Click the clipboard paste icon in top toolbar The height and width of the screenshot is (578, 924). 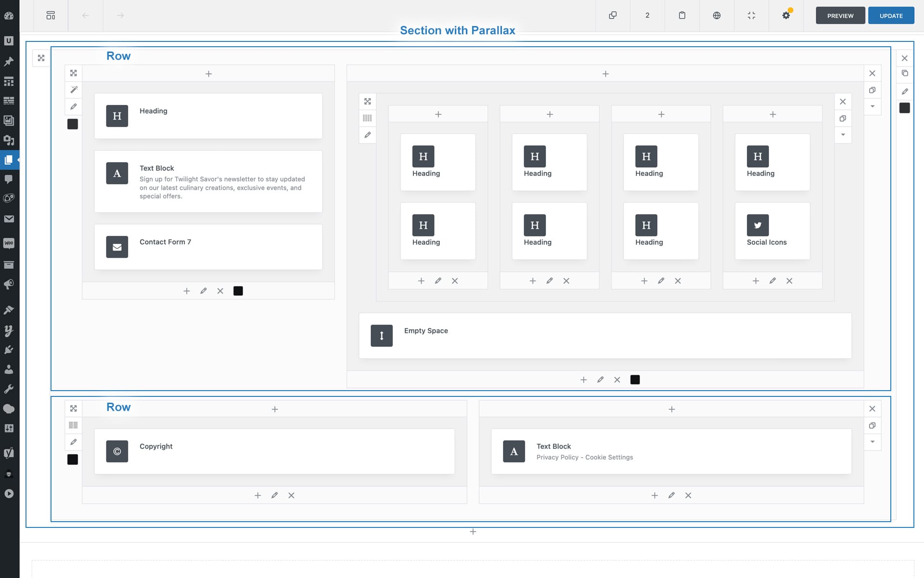[682, 15]
